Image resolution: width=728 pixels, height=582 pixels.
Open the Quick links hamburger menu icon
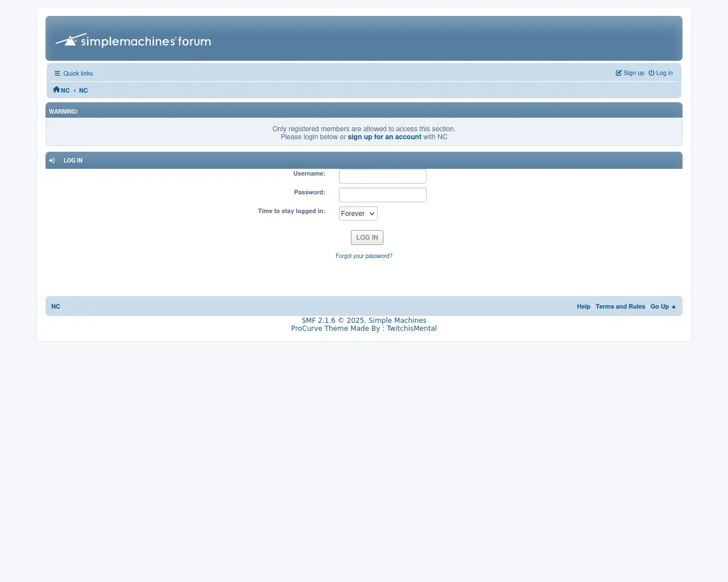(57, 73)
